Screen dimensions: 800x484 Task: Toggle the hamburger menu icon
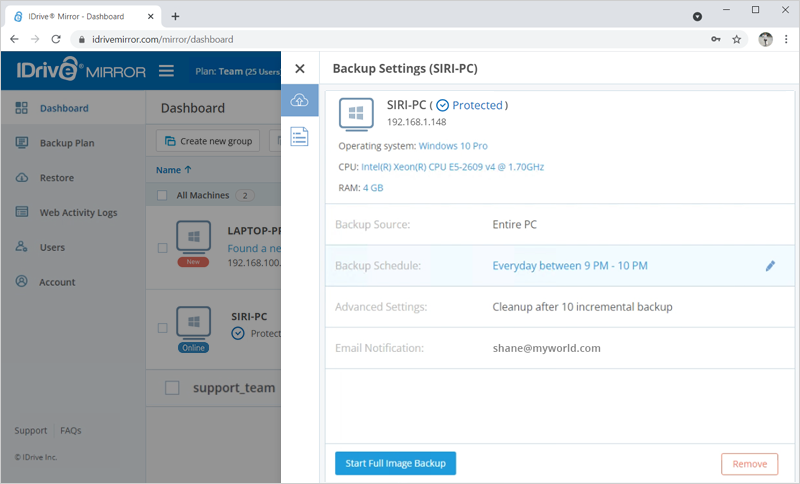coord(166,70)
